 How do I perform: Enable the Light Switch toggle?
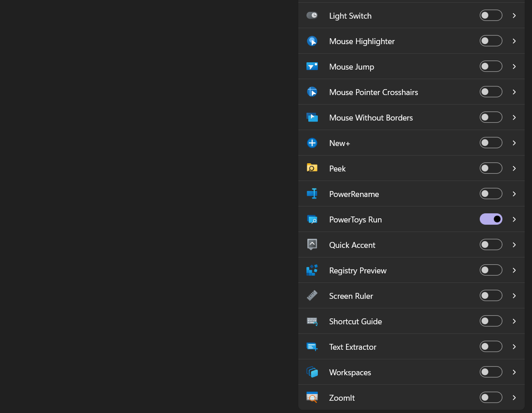(x=491, y=15)
